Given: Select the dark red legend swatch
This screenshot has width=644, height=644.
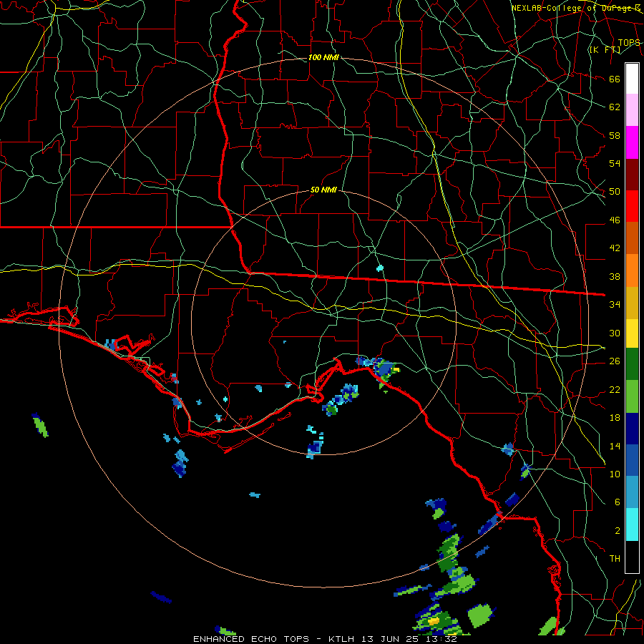Looking at the screenshot, I should coord(632,175).
